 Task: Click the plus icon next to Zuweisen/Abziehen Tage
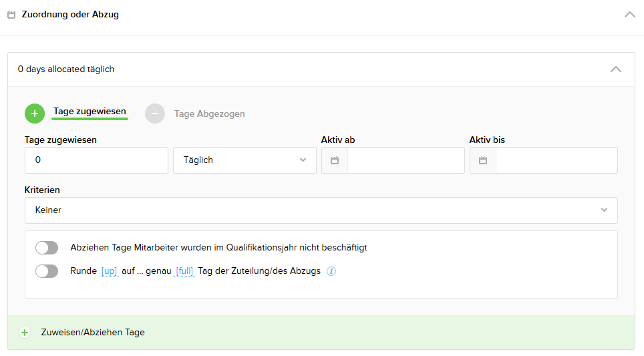[x=25, y=333]
